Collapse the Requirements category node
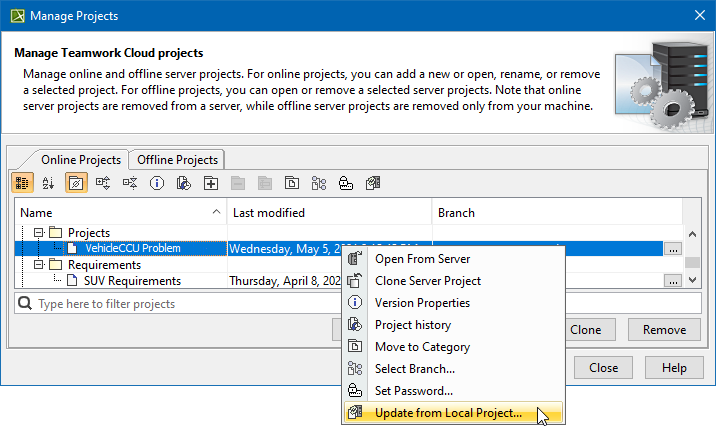The width and height of the screenshot is (716, 426). (x=39, y=265)
